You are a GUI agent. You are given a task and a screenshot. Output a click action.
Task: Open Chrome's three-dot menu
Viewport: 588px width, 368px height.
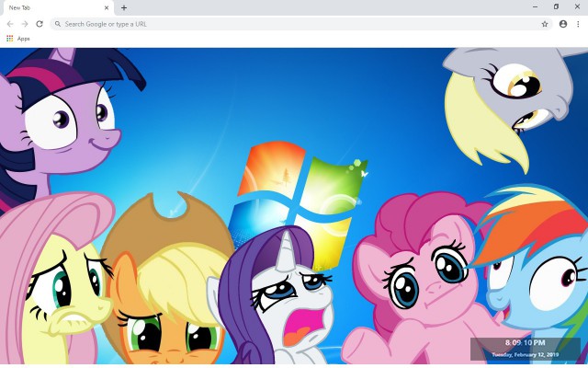click(x=578, y=24)
